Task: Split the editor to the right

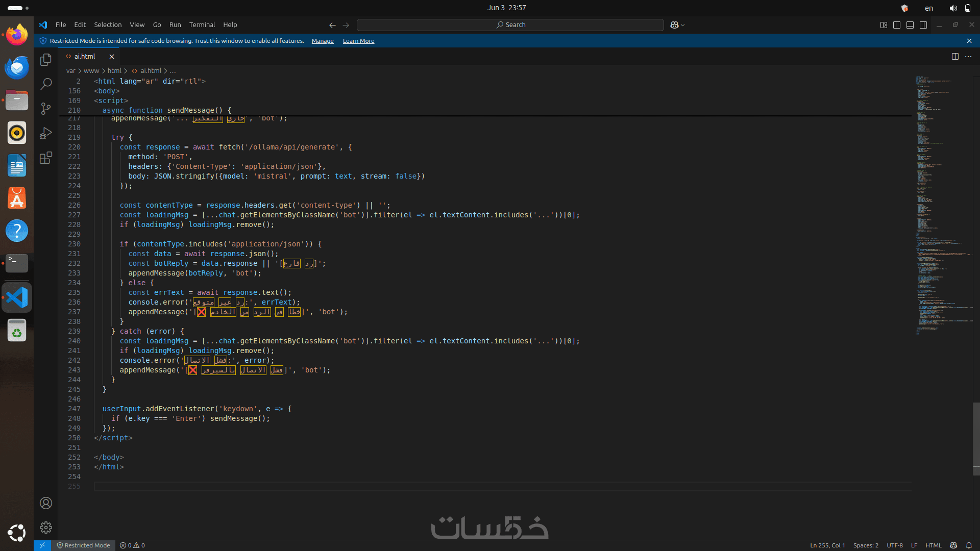Action: point(955,57)
